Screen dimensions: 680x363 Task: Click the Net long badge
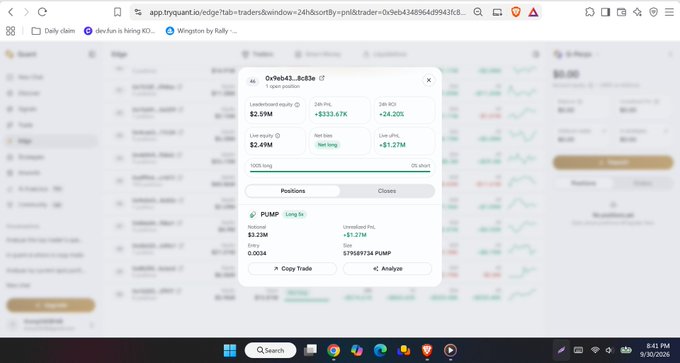(327, 145)
